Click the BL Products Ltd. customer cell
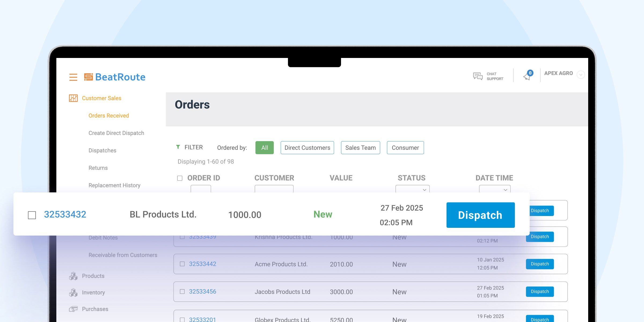Image resolution: width=644 pixels, height=322 pixels. pyautogui.click(x=163, y=214)
